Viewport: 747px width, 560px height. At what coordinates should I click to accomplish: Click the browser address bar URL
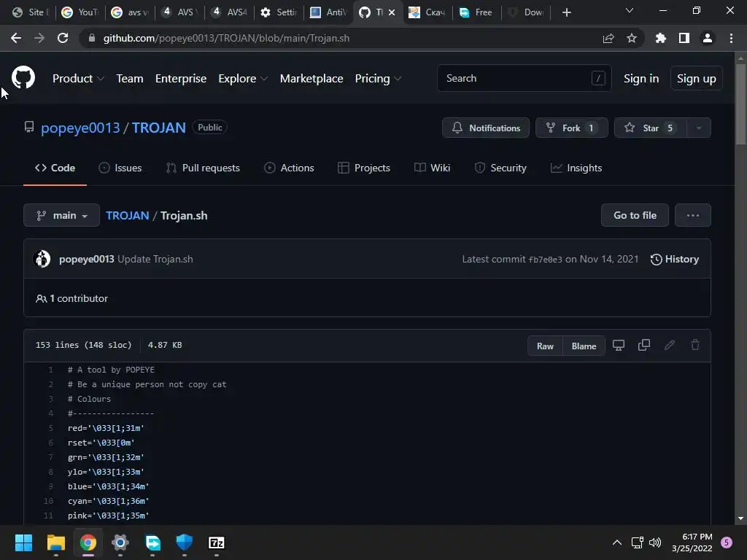[226, 38]
